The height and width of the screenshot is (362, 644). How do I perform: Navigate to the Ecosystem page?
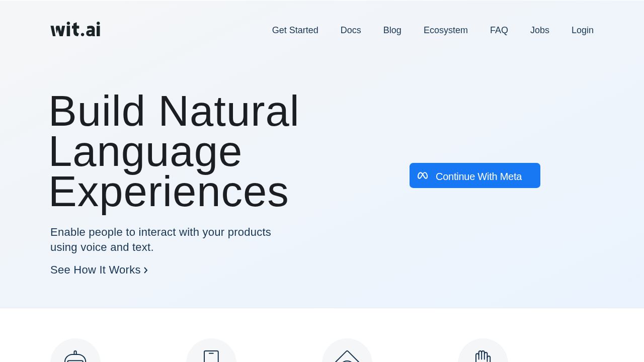click(x=446, y=30)
